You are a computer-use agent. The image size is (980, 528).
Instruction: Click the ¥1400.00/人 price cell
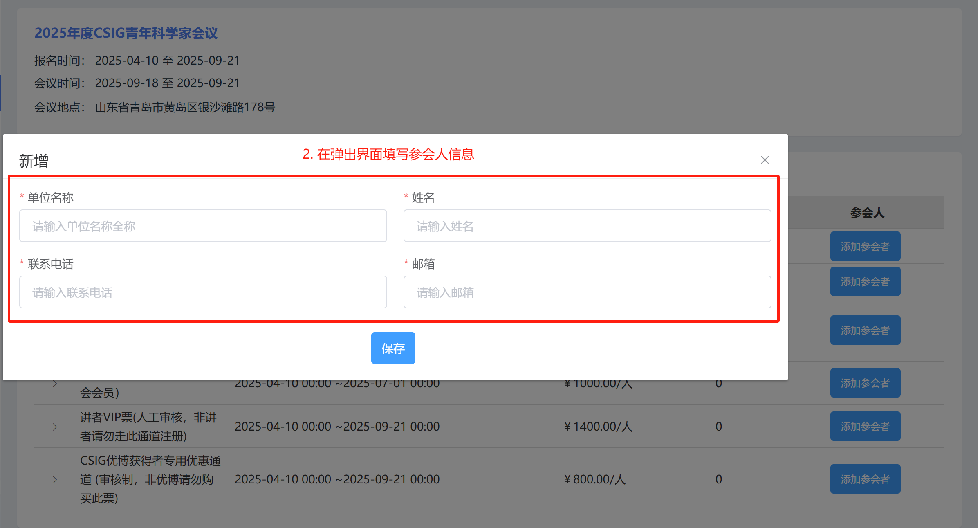[598, 427]
